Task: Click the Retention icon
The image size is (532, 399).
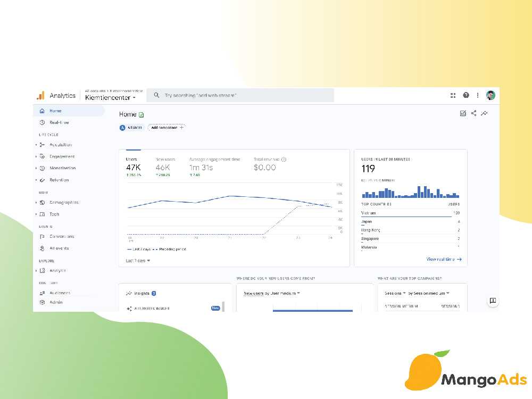Action: (x=42, y=180)
